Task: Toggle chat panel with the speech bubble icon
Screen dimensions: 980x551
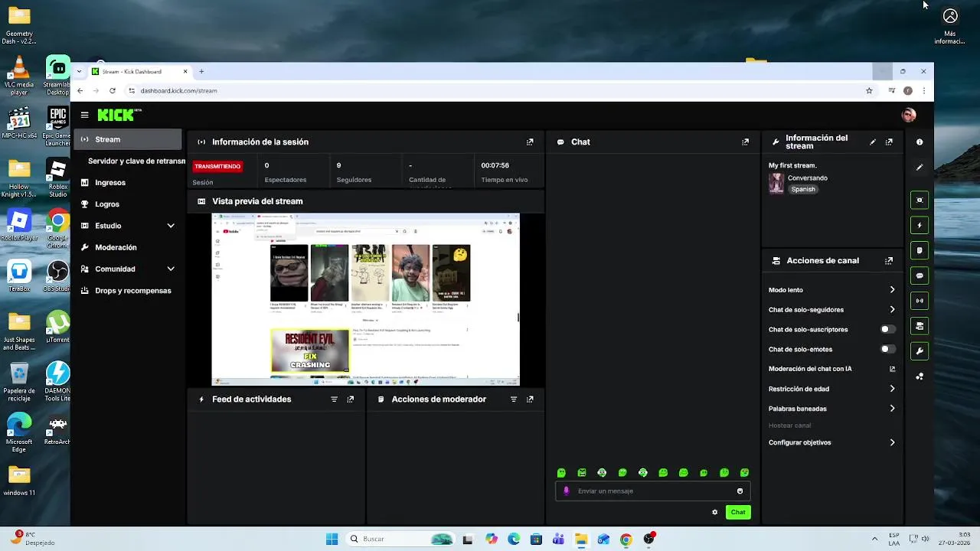Action: (x=920, y=275)
